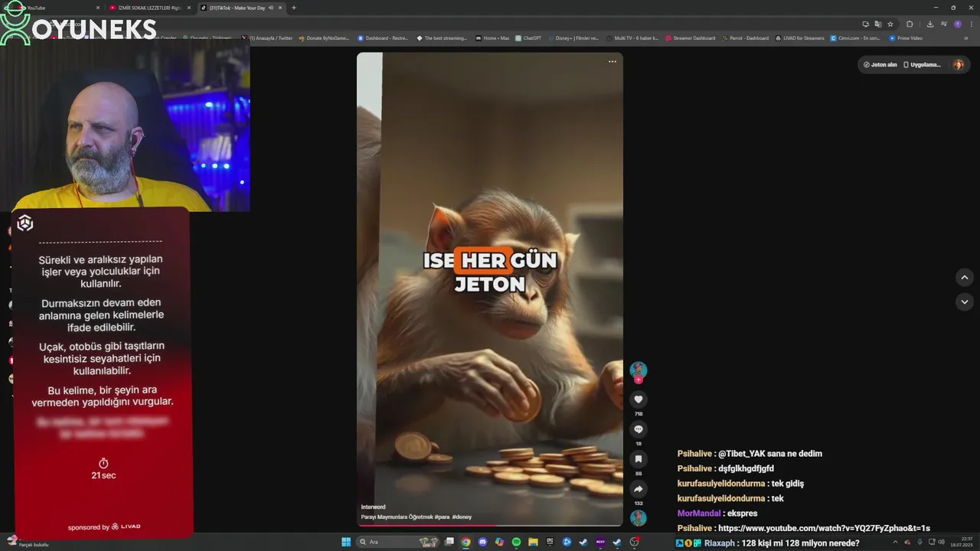Open the browser downloads icon
Image resolution: width=980 pixels, height=551 pixels.
click(x=930, y=24)
